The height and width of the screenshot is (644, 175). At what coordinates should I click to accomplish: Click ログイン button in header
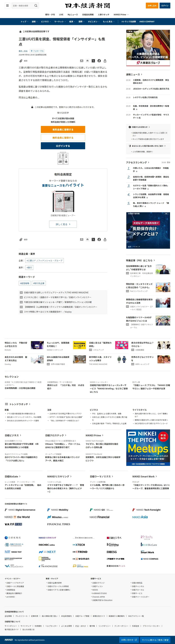[x=165, y=6]
